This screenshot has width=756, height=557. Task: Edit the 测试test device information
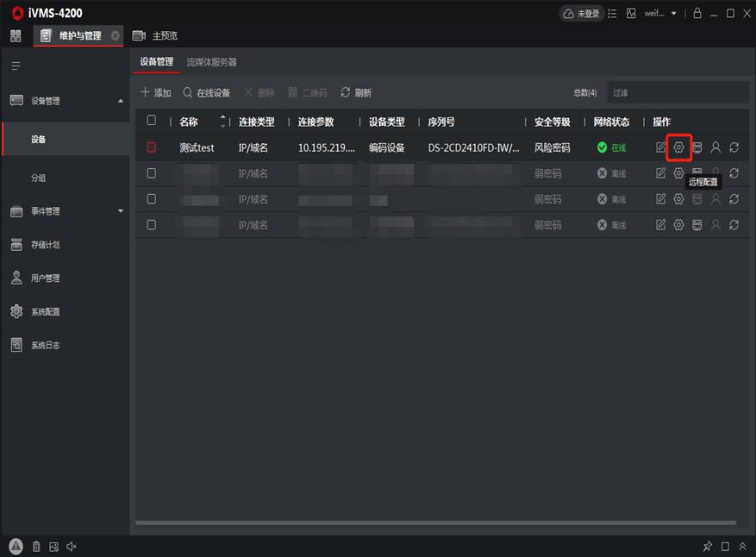[659, 147]
